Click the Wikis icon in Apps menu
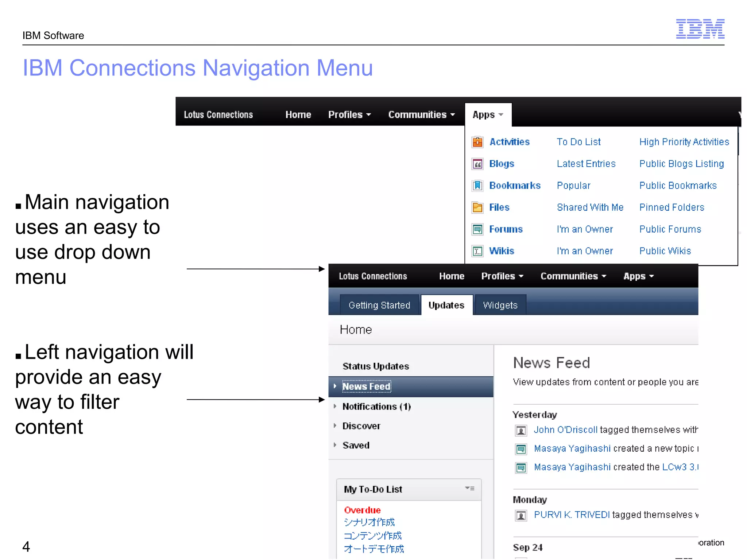 pyautogui.click(x=477, y=251)
